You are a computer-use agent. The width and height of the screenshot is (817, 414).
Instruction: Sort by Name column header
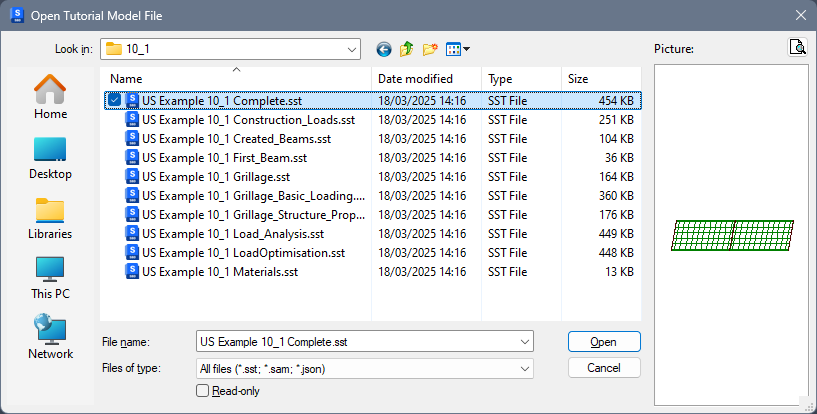coord(236,79)
